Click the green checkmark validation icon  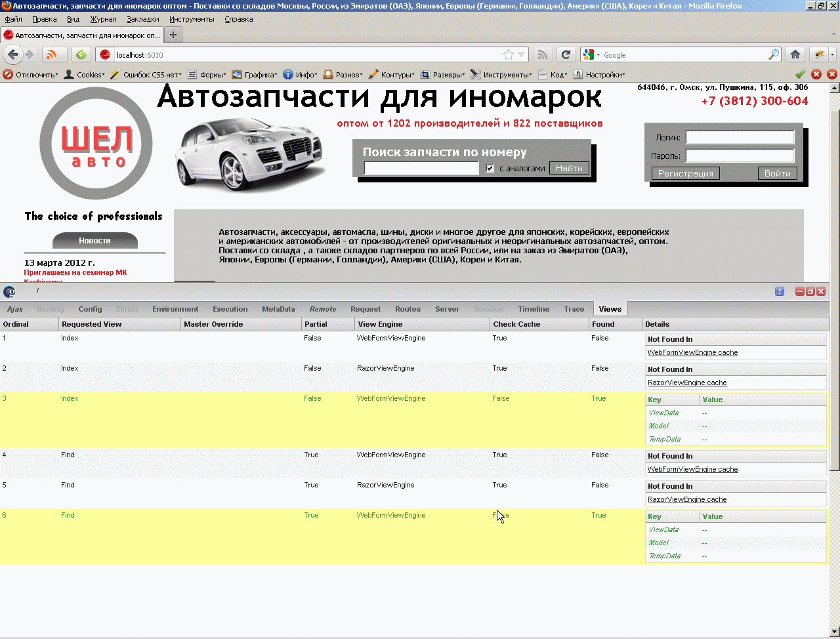coord(800,74)
